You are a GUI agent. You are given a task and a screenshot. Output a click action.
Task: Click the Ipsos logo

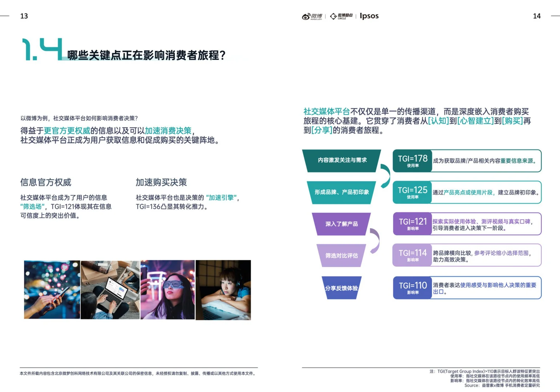(369, 16)
